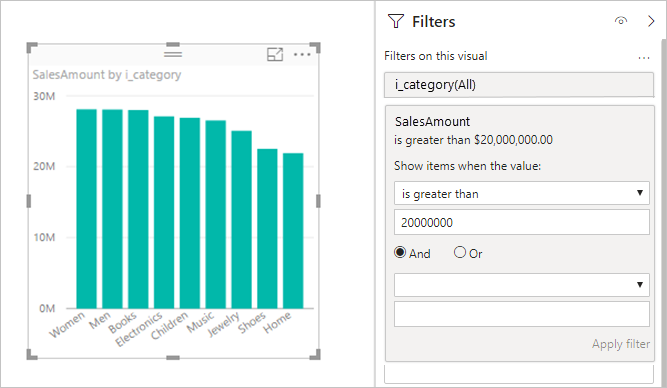The width and height of the screenshot is (667, 388).
Task: Open the 'is greater than' condition dropdown
Action: click(522, 194)
